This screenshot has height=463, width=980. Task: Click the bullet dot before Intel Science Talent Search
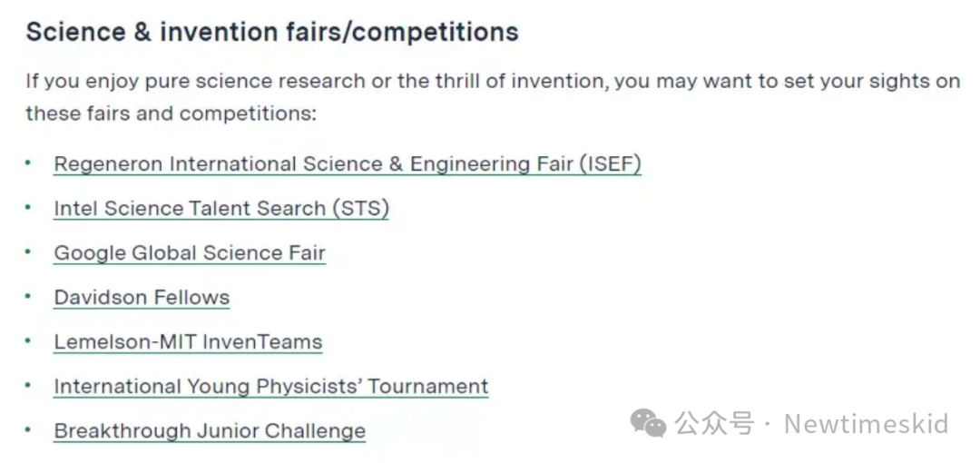[x=28, y=207]
